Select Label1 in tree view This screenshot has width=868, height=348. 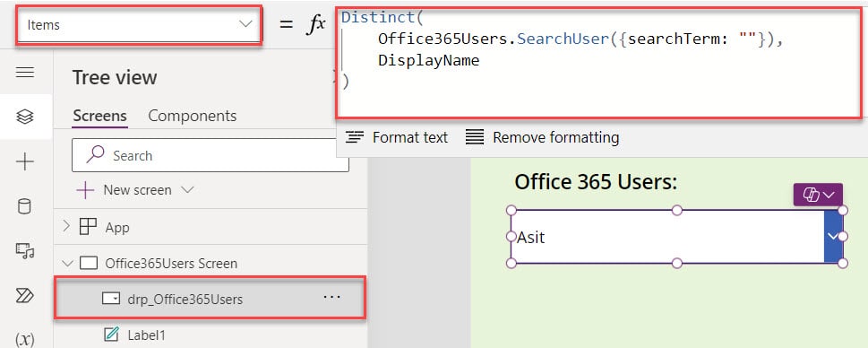[x=210, y=335]
